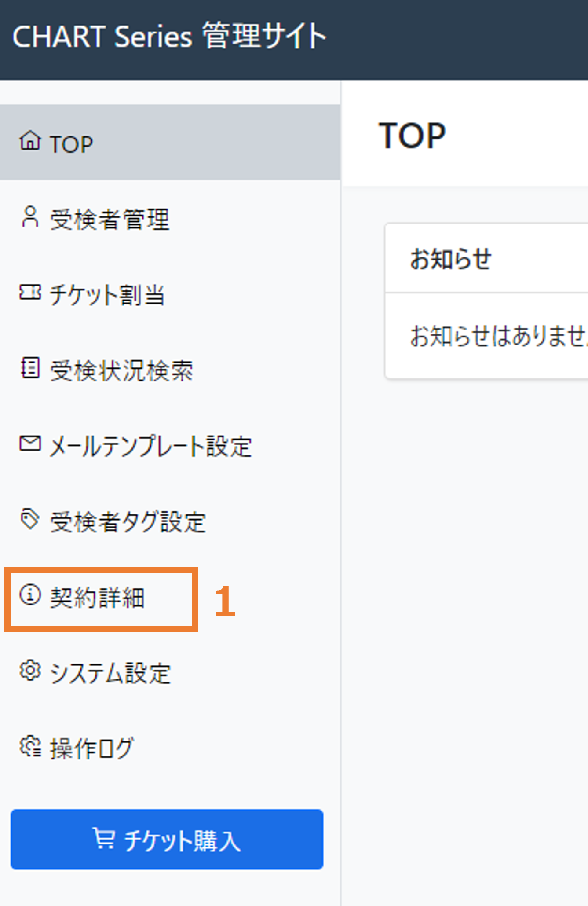588x906 pixels.
Task: Click the list icon for 受検状況検索
Action: [x=30, y=368]
